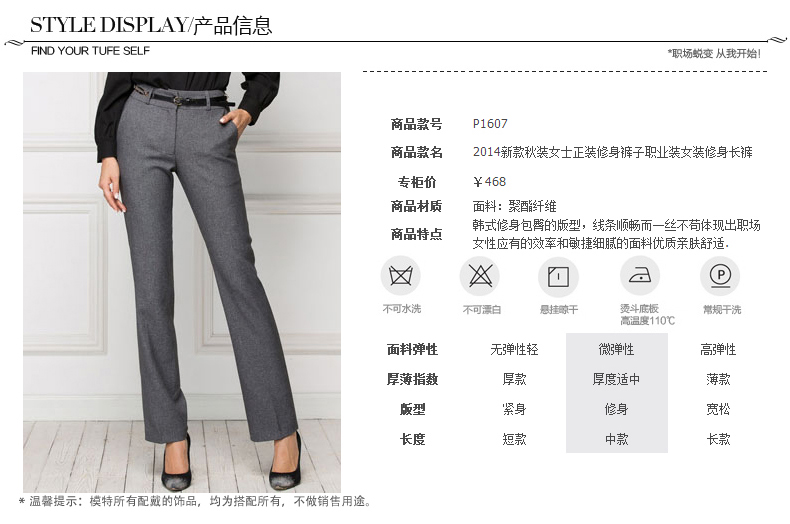Screen dimensions: 790x524
Task: Click the 面料弹性 row label
Action: (x=412, y=349)
